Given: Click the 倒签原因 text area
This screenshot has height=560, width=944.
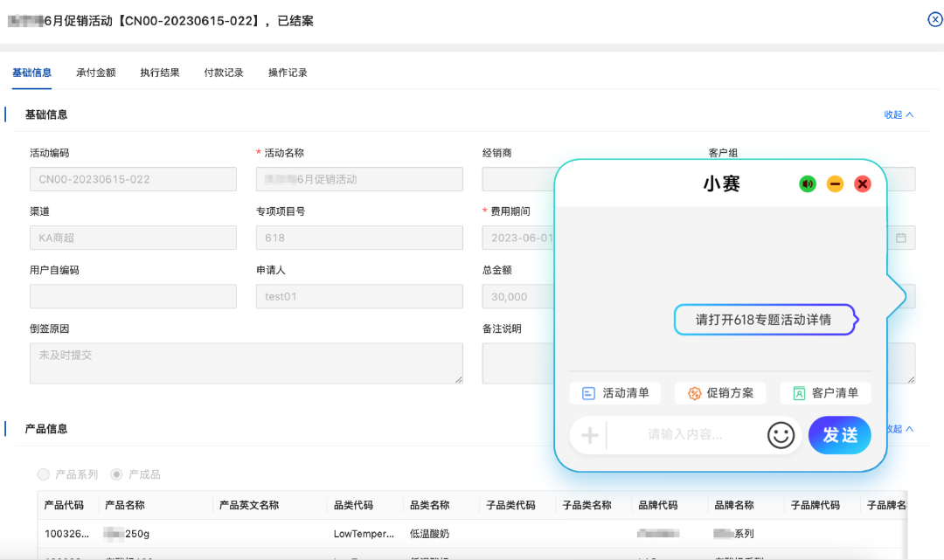Looking at the screenshot, I should click(x=246, y=363).
